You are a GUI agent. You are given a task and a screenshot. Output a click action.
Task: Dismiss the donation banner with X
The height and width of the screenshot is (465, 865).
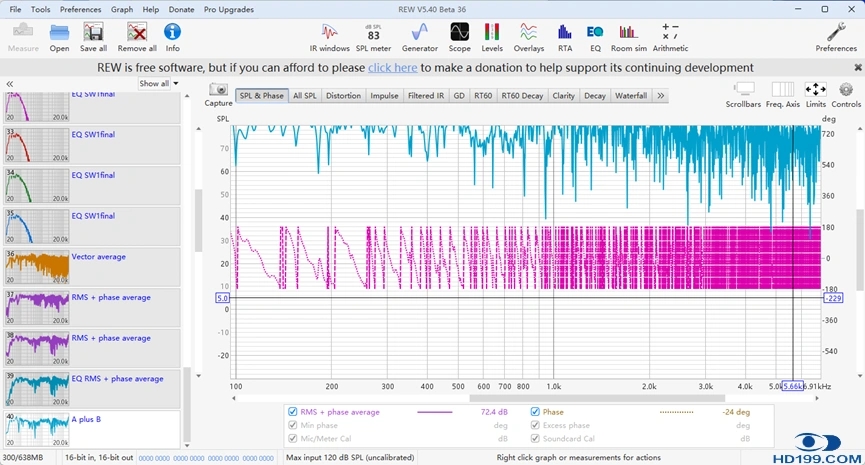pyautogui.click(x=858, y=68)
